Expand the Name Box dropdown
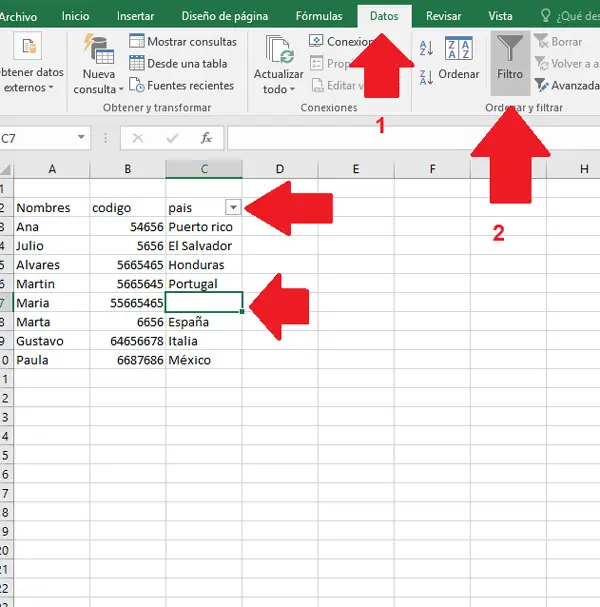Viewport: 600px width, 607px height. click(x=81, y=137)
